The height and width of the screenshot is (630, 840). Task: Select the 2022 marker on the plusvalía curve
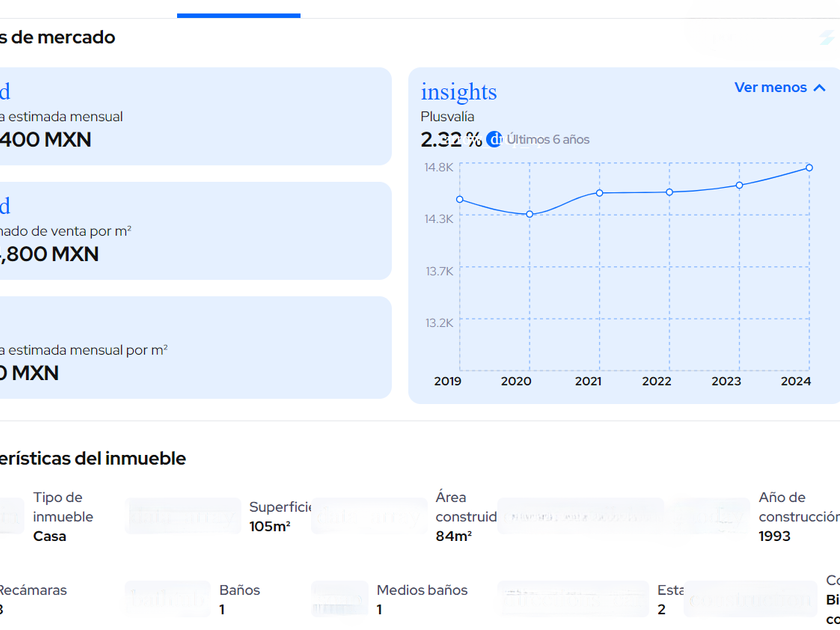(x=670, y=192)
